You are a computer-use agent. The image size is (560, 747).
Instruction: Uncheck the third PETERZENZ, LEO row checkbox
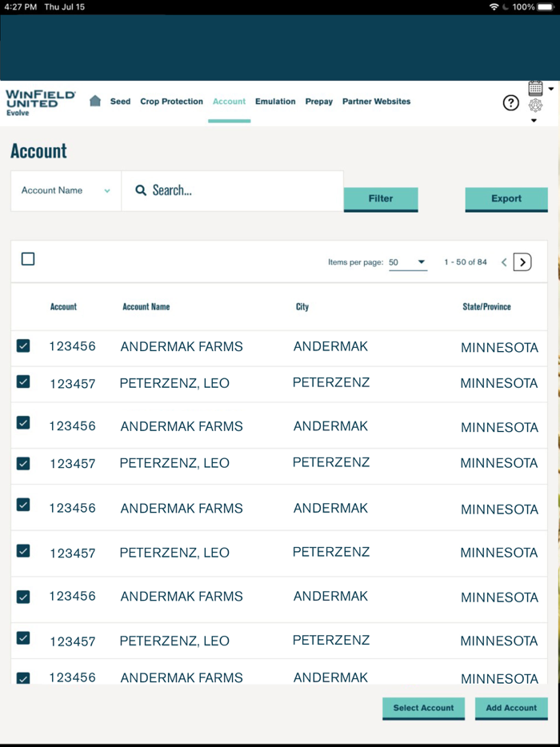click(x=23, y=551)
